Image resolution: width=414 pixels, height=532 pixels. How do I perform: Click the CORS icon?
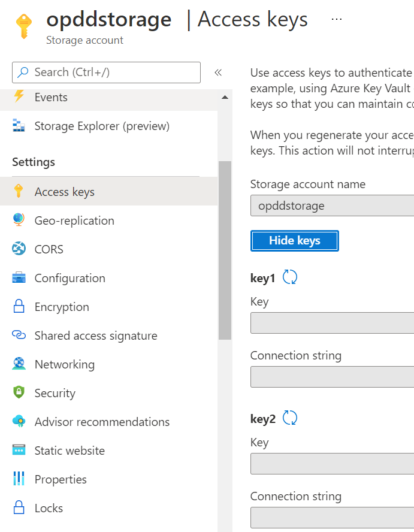(19, 249)
